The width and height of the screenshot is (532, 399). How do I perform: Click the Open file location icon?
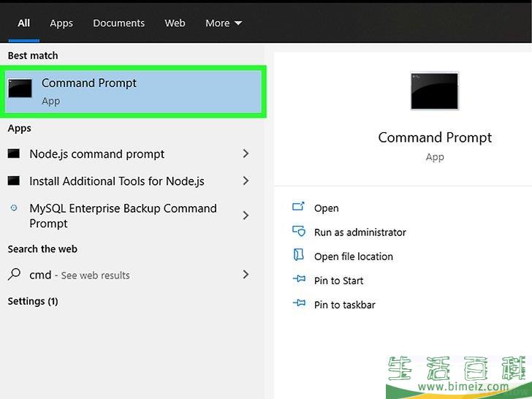[x=298, y=256]
